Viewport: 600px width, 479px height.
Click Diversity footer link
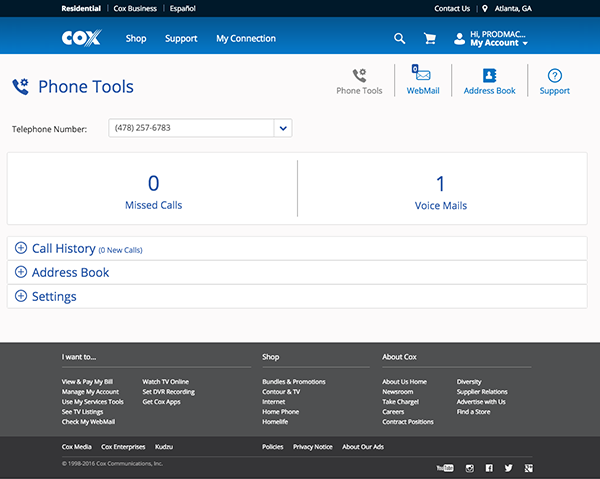click(x=469, y=381)
